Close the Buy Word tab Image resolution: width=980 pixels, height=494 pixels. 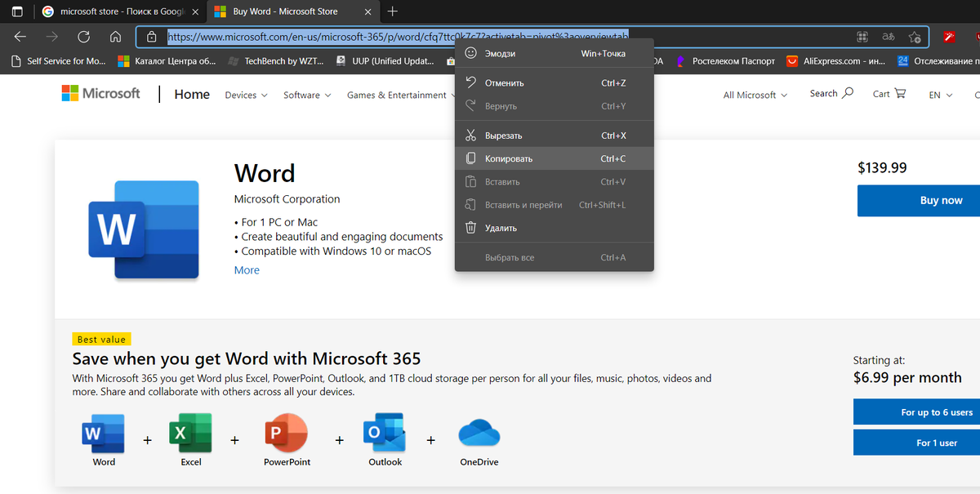tap(367, 11)
